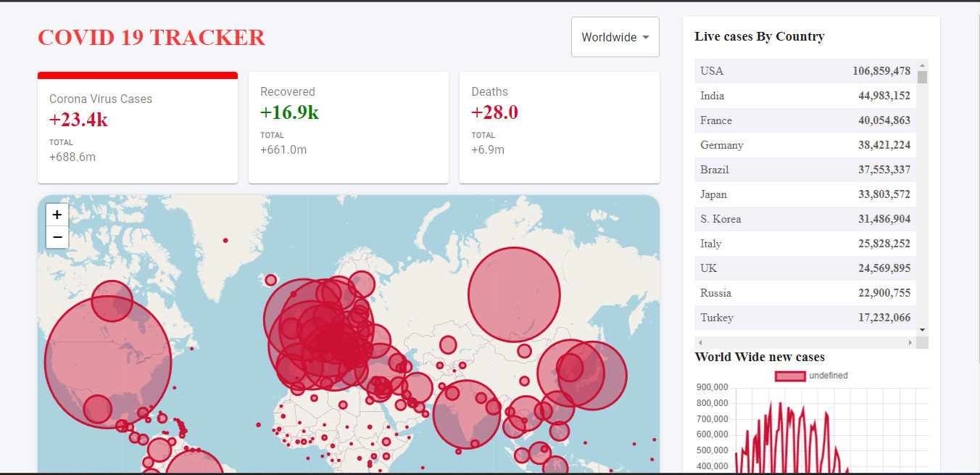Click the value 17,232,066

884,318
